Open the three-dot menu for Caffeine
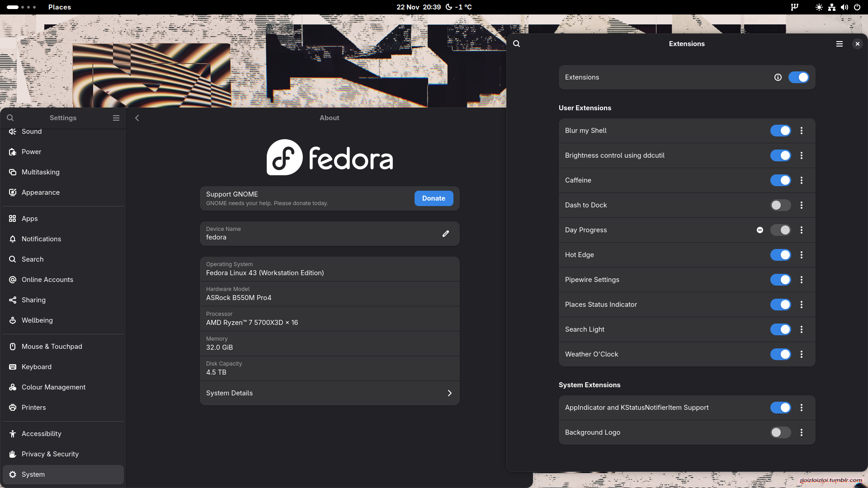 (802, 180)
